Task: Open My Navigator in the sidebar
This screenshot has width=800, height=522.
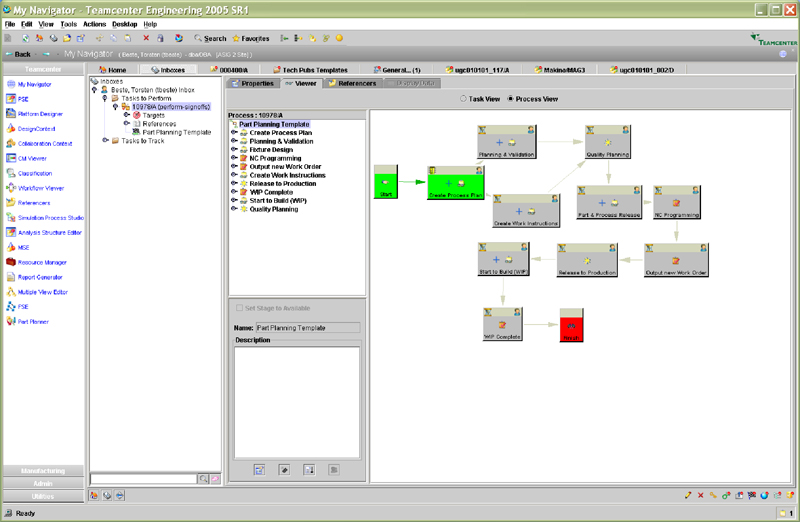Action: pos(29,84)
